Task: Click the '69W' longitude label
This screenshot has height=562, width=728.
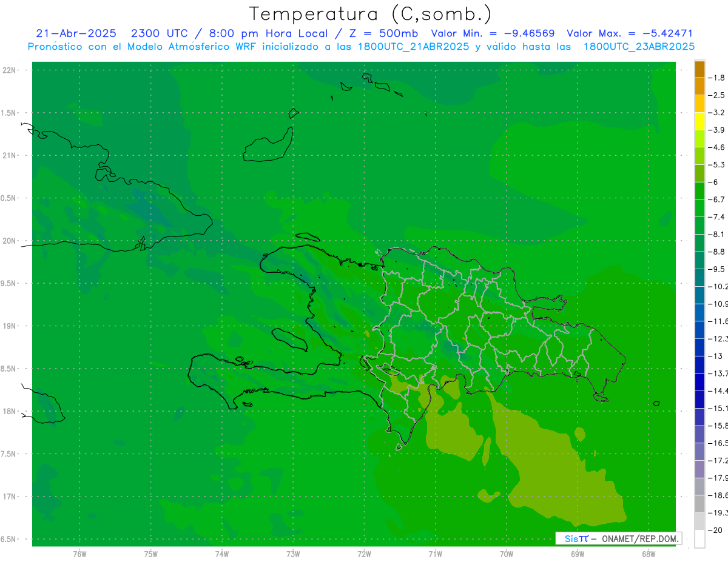Action: click(578, 554)
